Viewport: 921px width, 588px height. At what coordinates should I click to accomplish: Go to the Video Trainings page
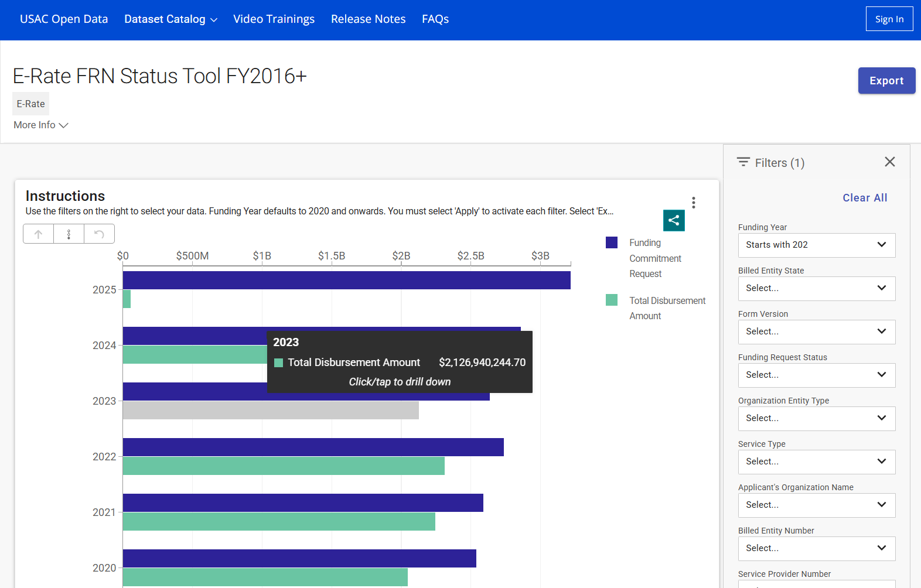click(x=274, y=19)
